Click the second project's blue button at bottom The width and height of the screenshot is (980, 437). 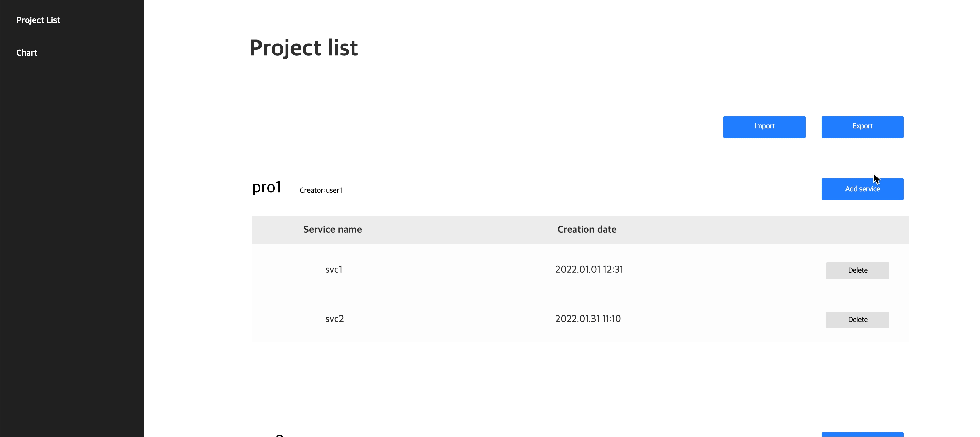tap(863, 436)
